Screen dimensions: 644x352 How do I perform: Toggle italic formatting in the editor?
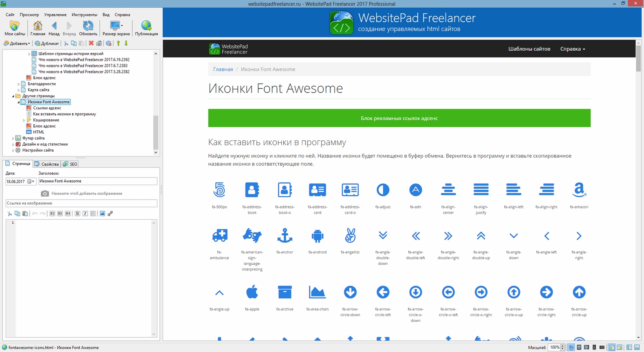[85, 214]
